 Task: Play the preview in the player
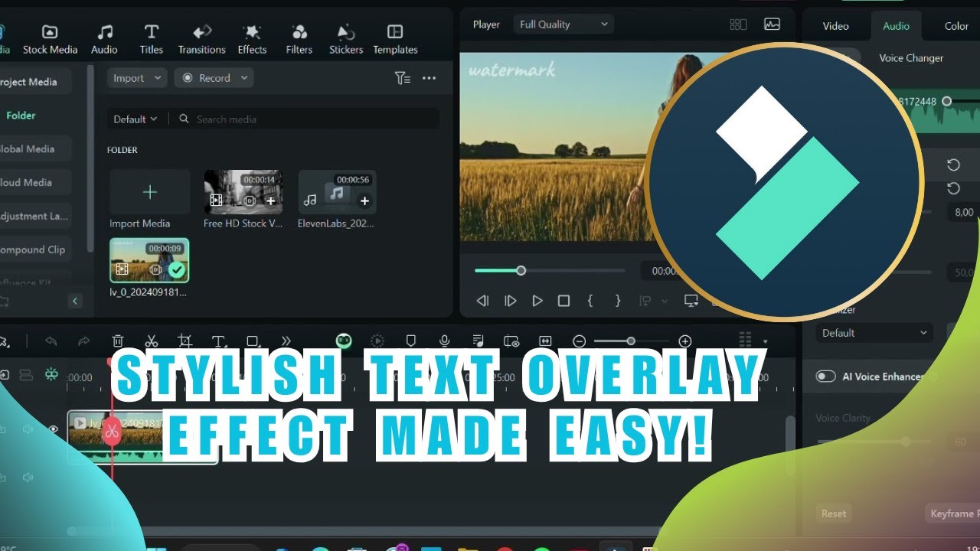537,301
